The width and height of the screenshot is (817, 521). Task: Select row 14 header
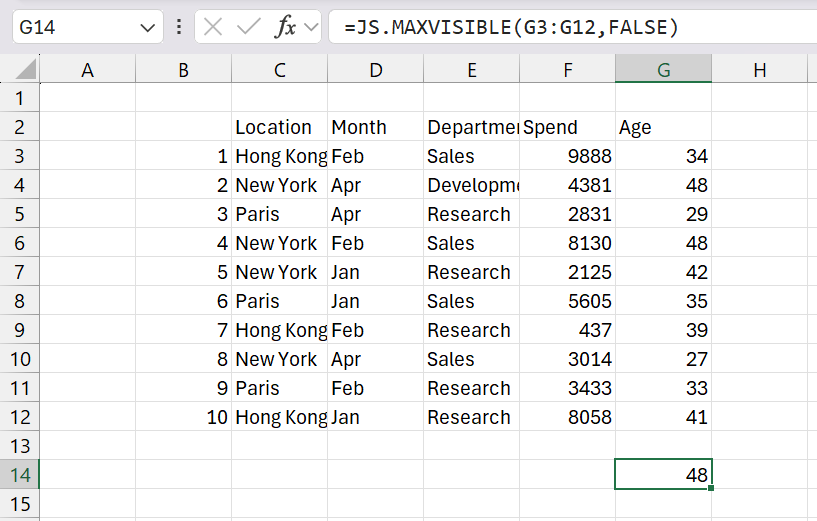[x=19, y=475]
